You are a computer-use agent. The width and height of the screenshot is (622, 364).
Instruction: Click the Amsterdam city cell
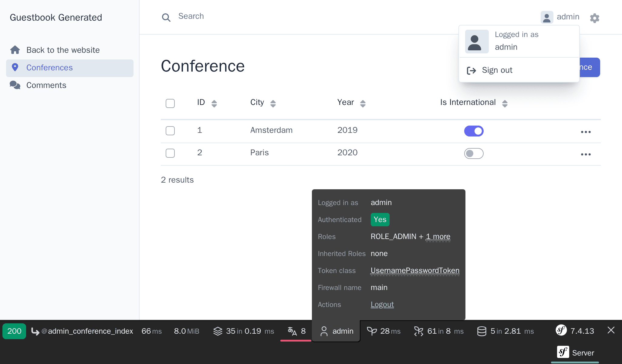tap(271, 130)
